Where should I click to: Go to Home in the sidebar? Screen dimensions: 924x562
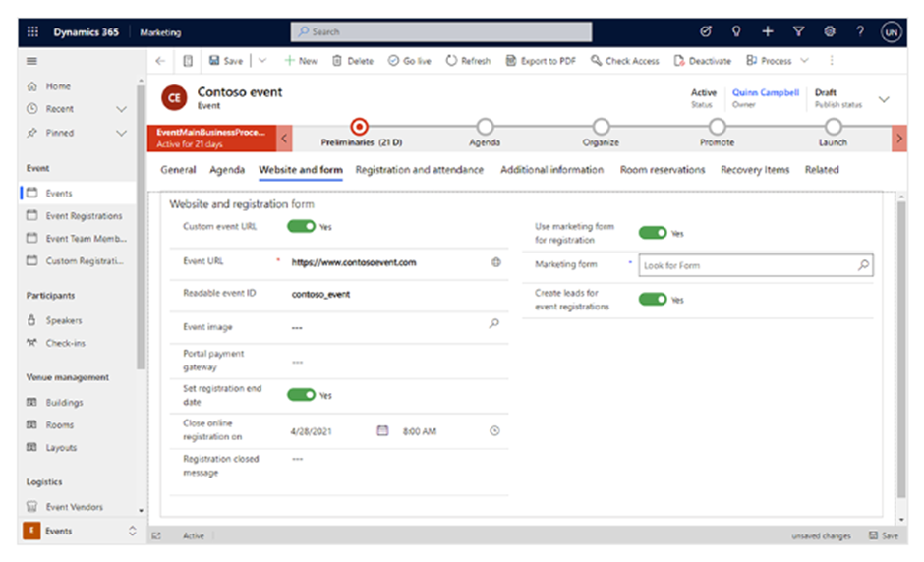tap(58, 86)
